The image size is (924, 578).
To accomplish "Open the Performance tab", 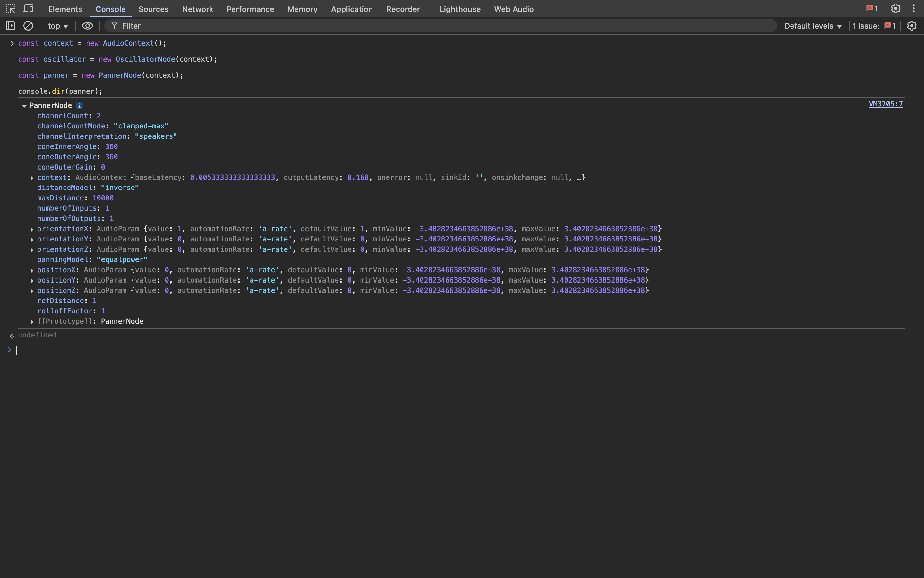I will click(250, 9).
